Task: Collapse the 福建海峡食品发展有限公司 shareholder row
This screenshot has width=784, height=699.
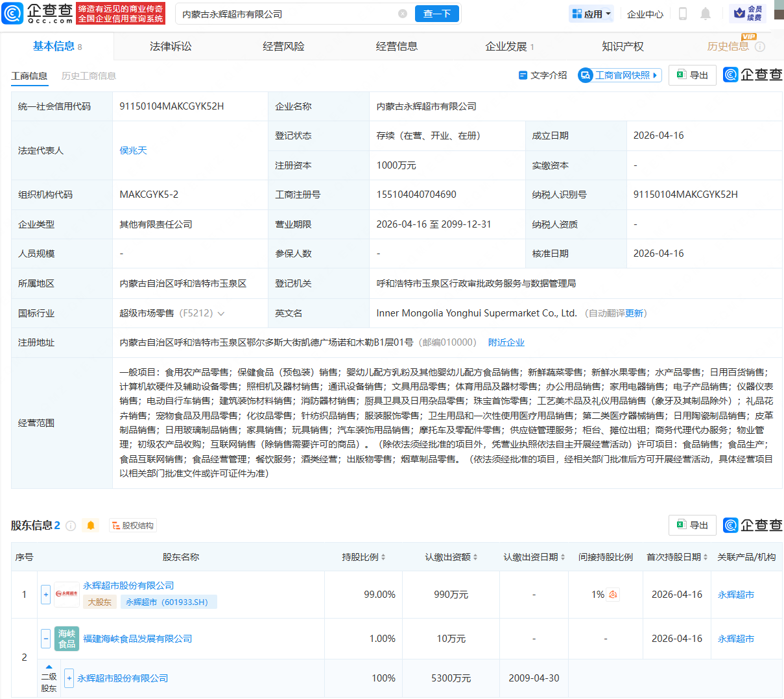Action: pyautogui.click(x=45, y=638)
